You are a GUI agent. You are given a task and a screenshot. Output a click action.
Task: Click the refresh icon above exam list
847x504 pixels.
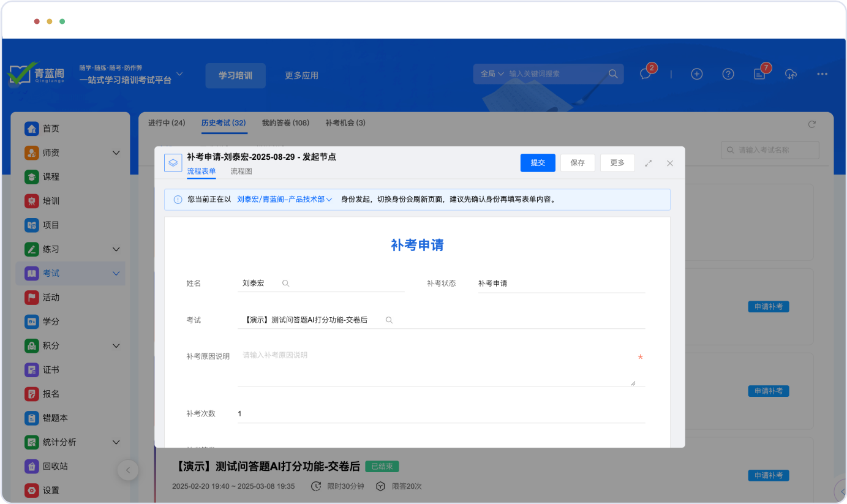click(812, 124)
